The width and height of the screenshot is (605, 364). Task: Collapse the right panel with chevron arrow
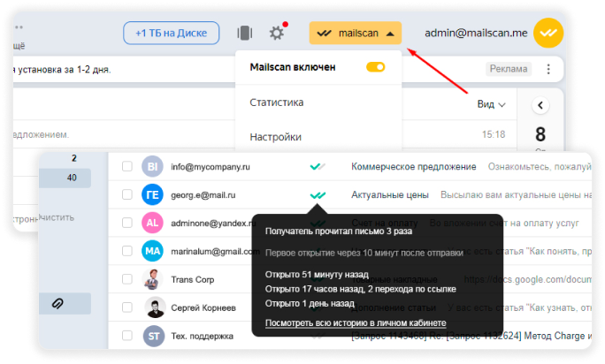[x=541, y=105]
